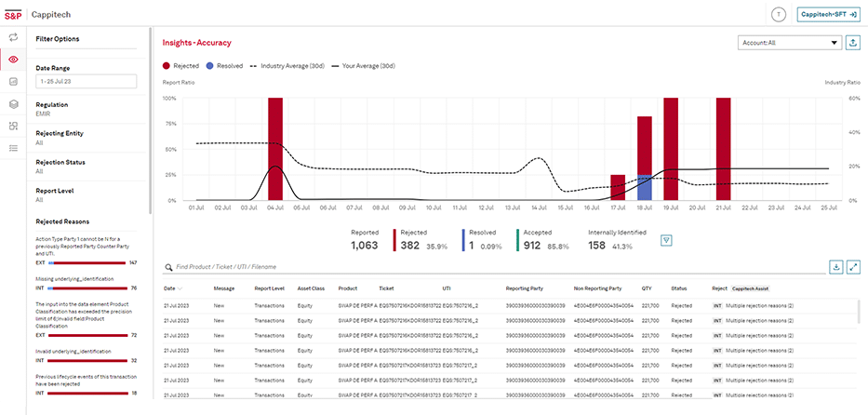Click the filter panel vertical scrollbar

(151, 121)
